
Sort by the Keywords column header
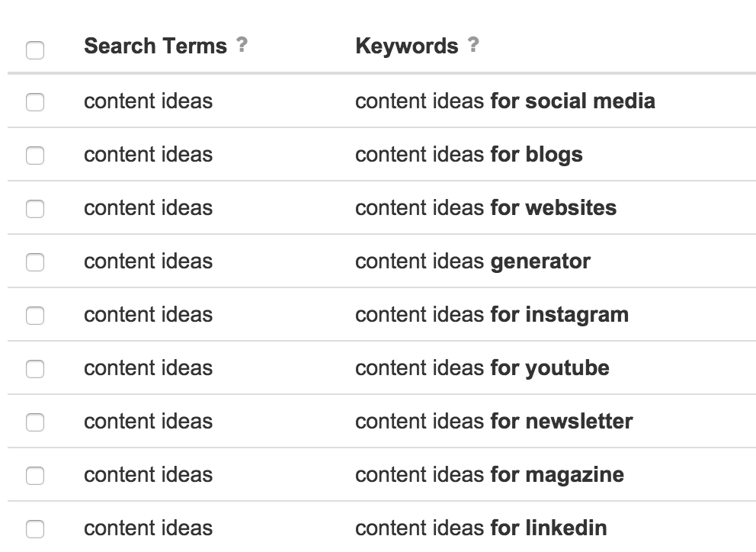coord(406,47)
